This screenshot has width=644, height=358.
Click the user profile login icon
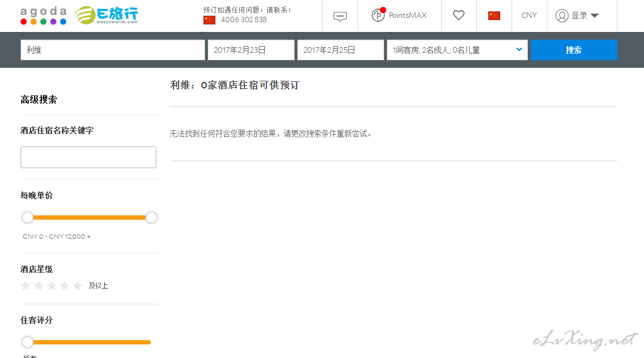click(x=562, y=16)
